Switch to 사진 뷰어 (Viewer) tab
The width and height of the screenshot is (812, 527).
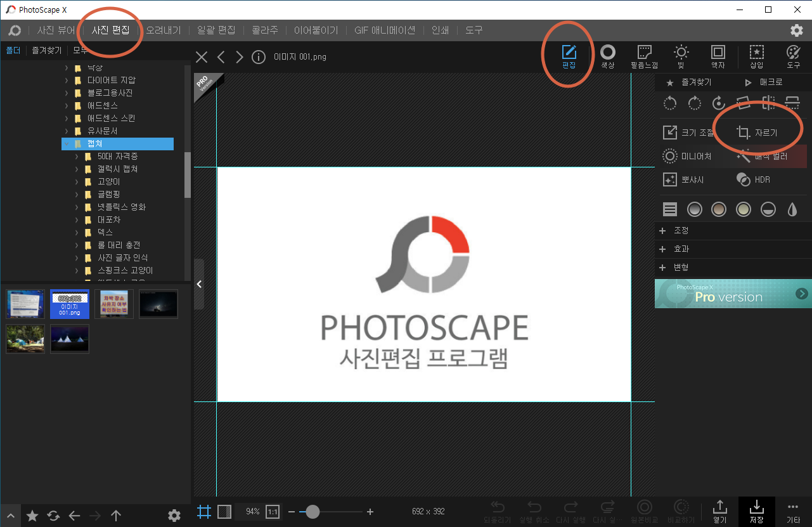coord(56,30)
